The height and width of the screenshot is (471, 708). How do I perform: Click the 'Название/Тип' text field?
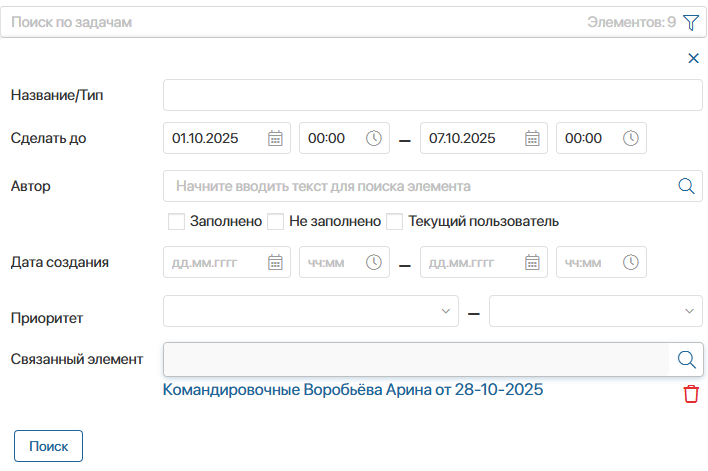pos(432,96)
